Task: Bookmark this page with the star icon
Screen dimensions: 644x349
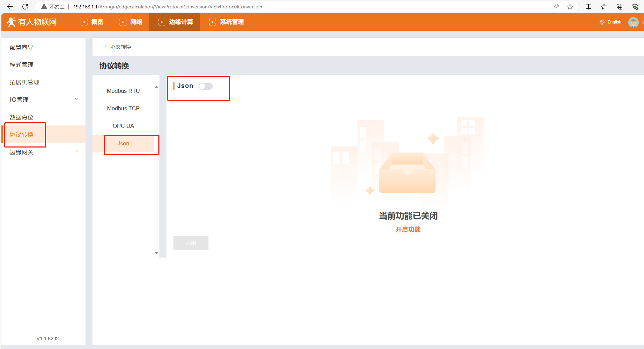Action: click(x=570, y=7)
